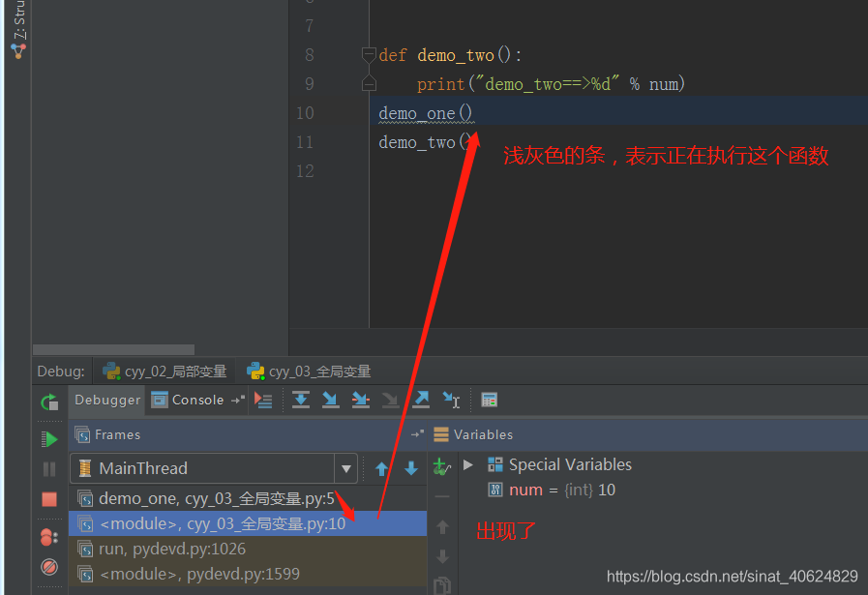Viewport: 868px width, 595px height.
Task: Open the MainThread dropdown
Action: [x=213, y=469]
